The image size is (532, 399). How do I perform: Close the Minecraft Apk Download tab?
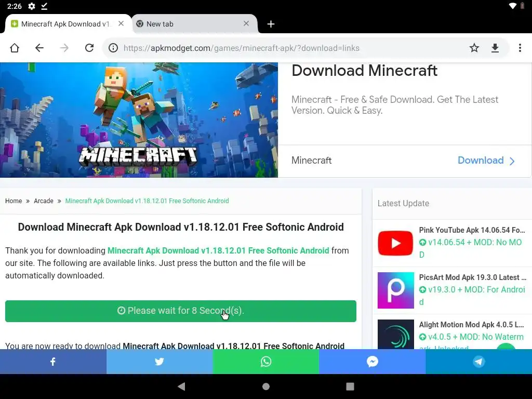pyautogui.click(x=121, y=23)
